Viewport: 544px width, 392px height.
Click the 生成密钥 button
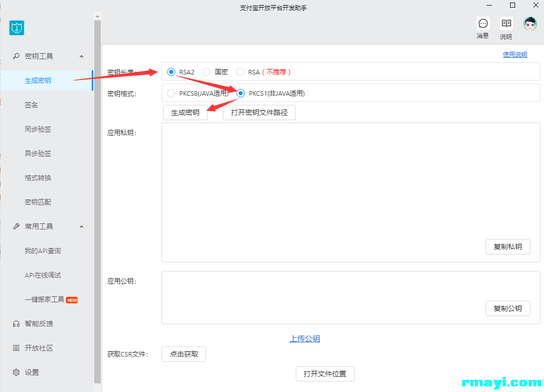(185, 112)
